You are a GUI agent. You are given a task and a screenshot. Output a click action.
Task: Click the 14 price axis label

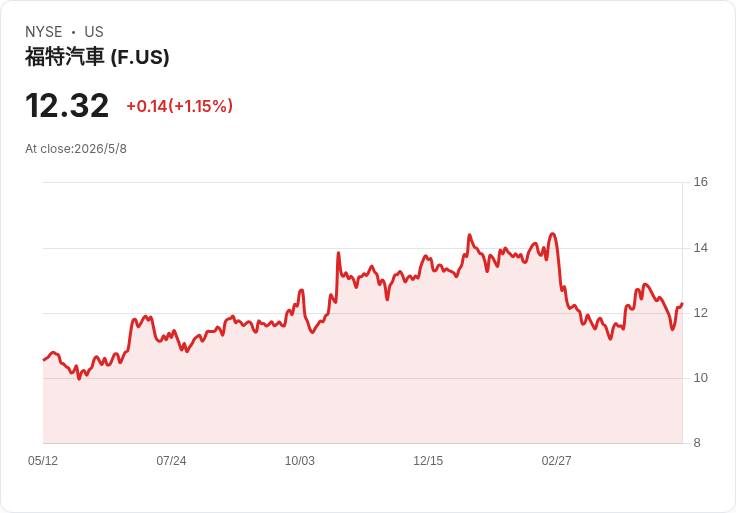pyautogui.click(x=700, y=248)
